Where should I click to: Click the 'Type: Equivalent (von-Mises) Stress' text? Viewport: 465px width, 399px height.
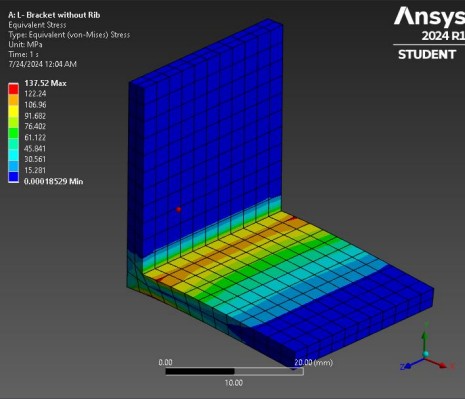[69, 35]
